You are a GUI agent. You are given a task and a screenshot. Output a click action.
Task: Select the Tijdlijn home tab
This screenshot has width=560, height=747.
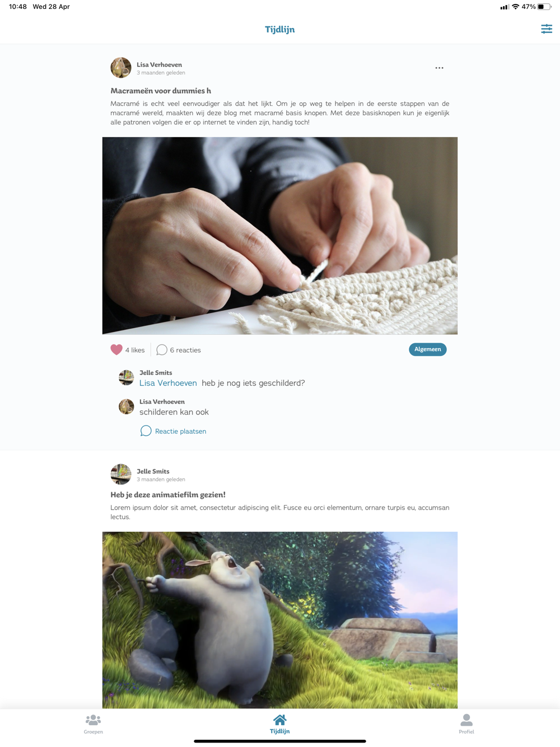coord(279,723)
